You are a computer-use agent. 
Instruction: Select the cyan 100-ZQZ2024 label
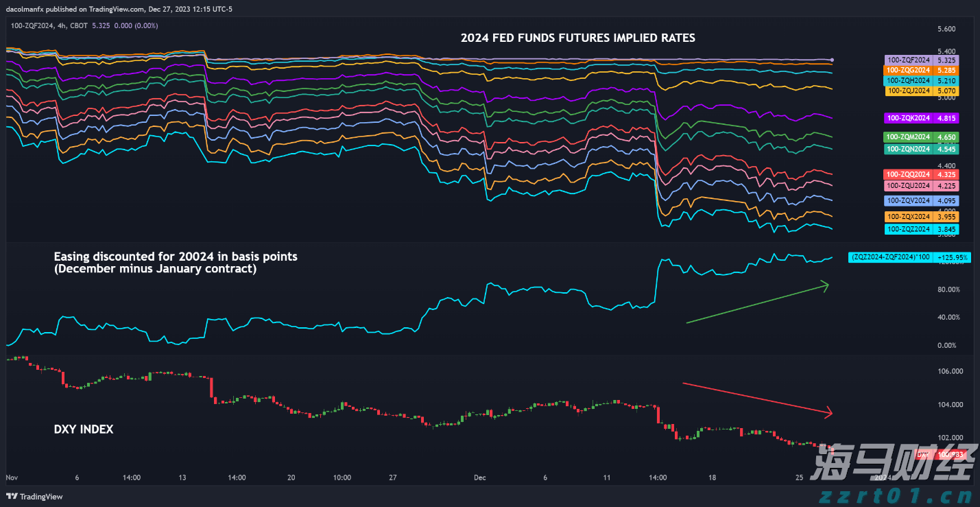pyautogui.click(x=922, y=229)
